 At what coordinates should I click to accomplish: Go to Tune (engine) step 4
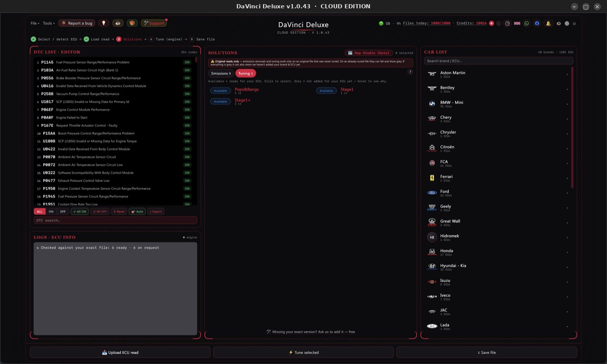click(165, 39)
